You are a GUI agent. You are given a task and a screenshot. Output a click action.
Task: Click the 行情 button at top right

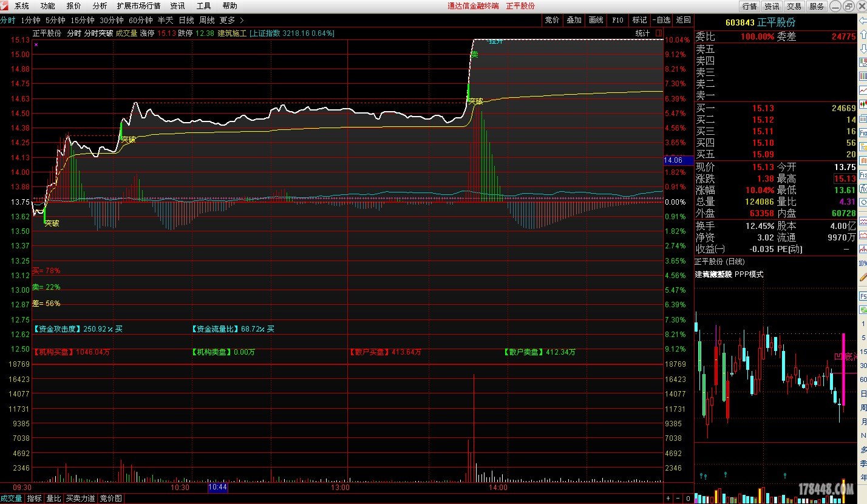750,6
